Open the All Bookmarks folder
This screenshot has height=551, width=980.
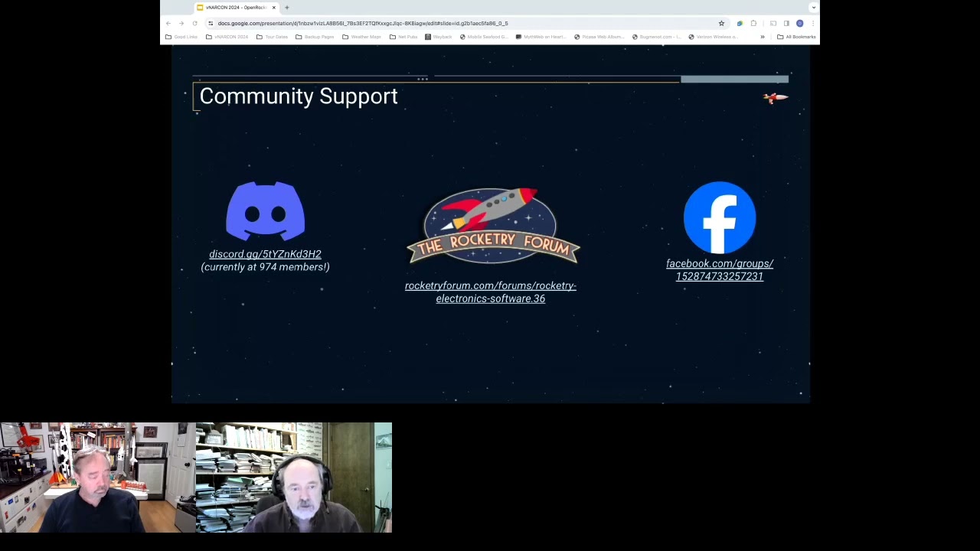796,37
